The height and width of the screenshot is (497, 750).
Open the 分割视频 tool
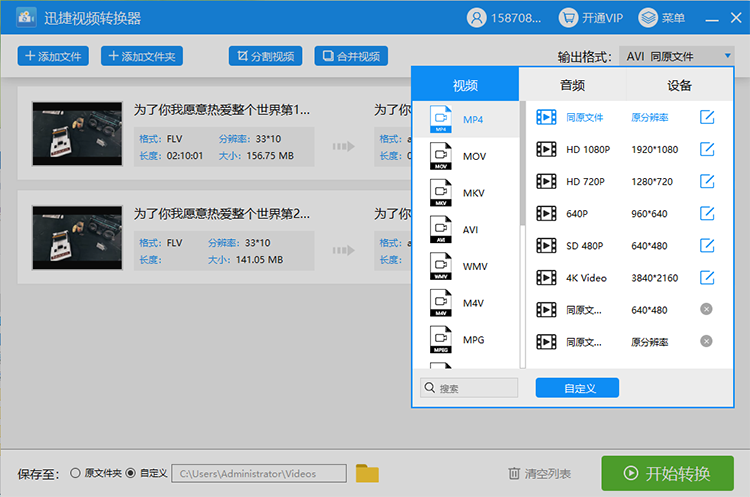click(265, 56)
